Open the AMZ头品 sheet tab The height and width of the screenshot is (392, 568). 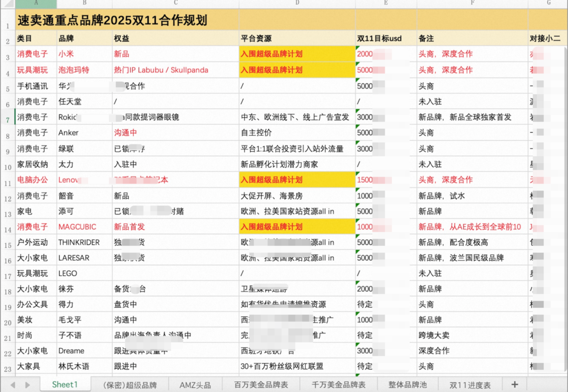pyautogui.click(x=195, y=385)
